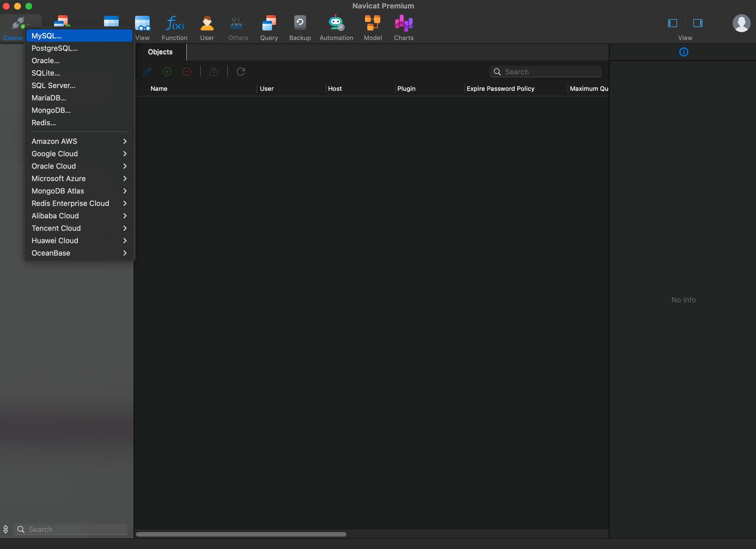Open the Function tool

coord(174,27)
